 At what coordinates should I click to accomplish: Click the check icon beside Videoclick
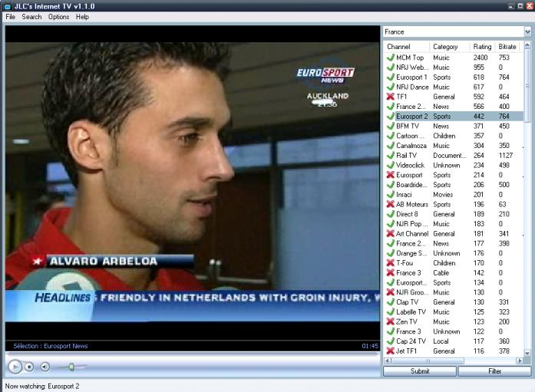coord(391,165)
